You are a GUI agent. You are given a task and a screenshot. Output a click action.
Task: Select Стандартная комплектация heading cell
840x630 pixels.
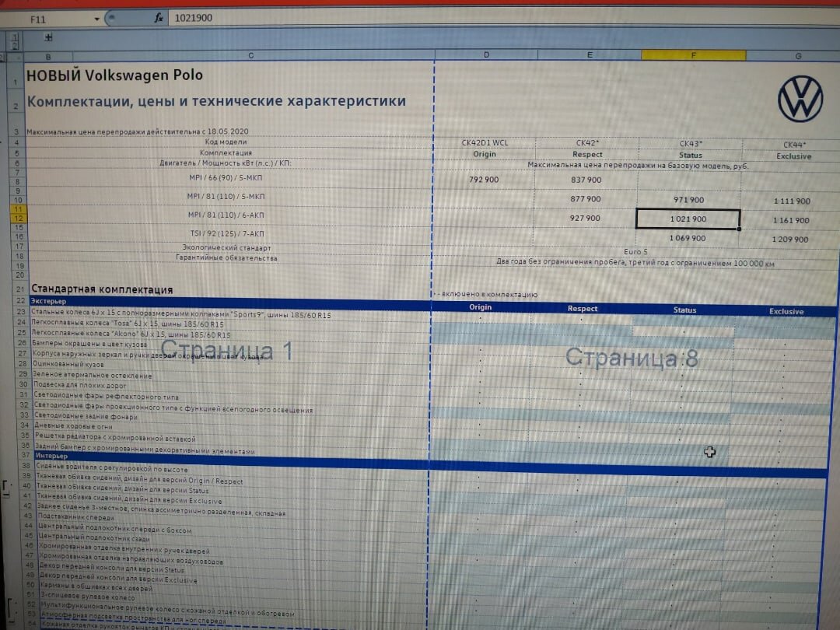click(102, 289)
